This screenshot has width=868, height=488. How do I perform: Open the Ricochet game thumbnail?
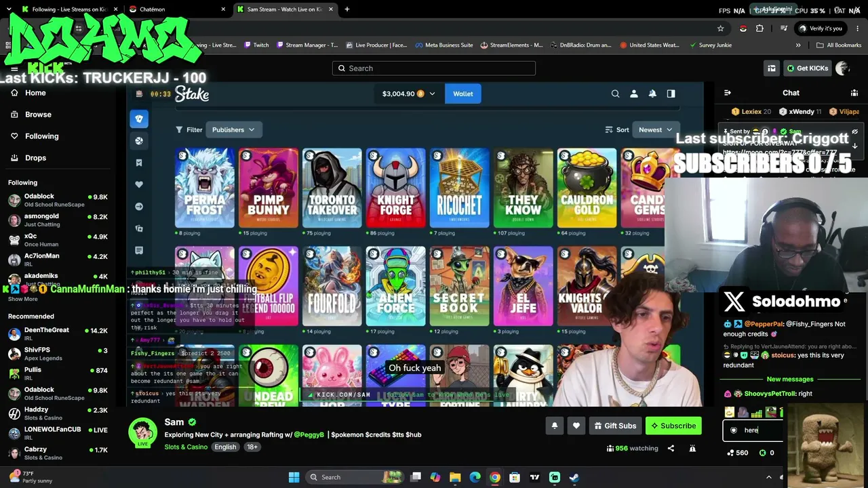click(460, 188)
